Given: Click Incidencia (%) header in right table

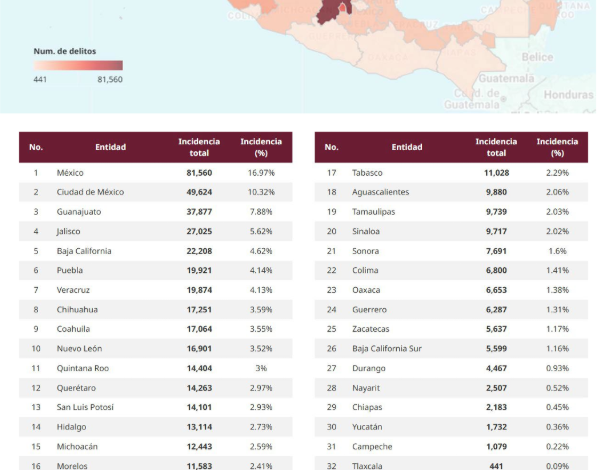Looking at the screenshot, I should 557,147.
